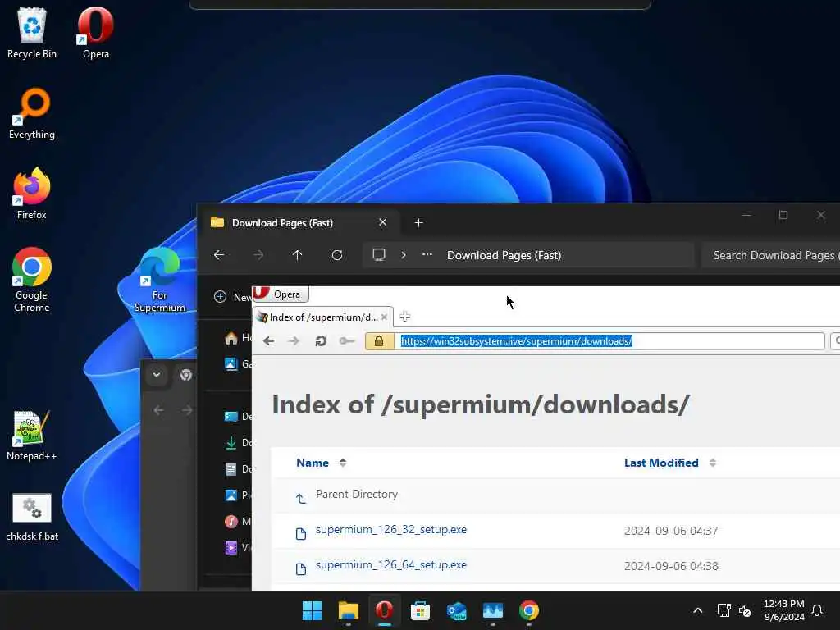840x630 pixels.
Task: Click Download Pages (Fast) in address bar
Action: [504, 256]
